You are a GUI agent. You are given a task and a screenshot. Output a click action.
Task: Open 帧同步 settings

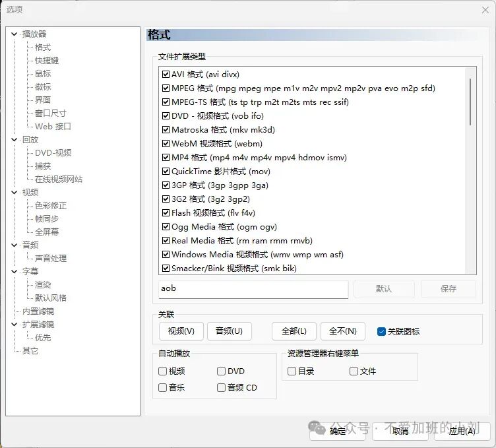(47, 218)
